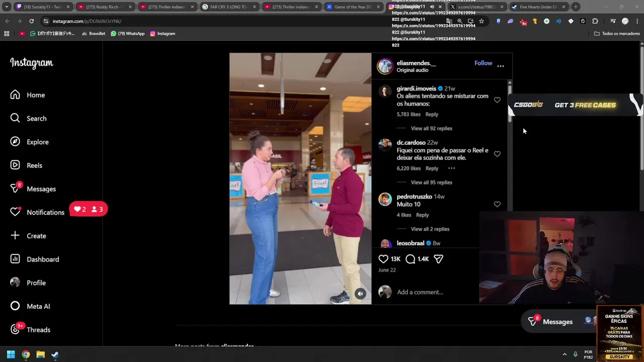Screen dimensions: 644x362
Task: Open the Chrome apps grid icon
Action: click(x=7, y=34)
